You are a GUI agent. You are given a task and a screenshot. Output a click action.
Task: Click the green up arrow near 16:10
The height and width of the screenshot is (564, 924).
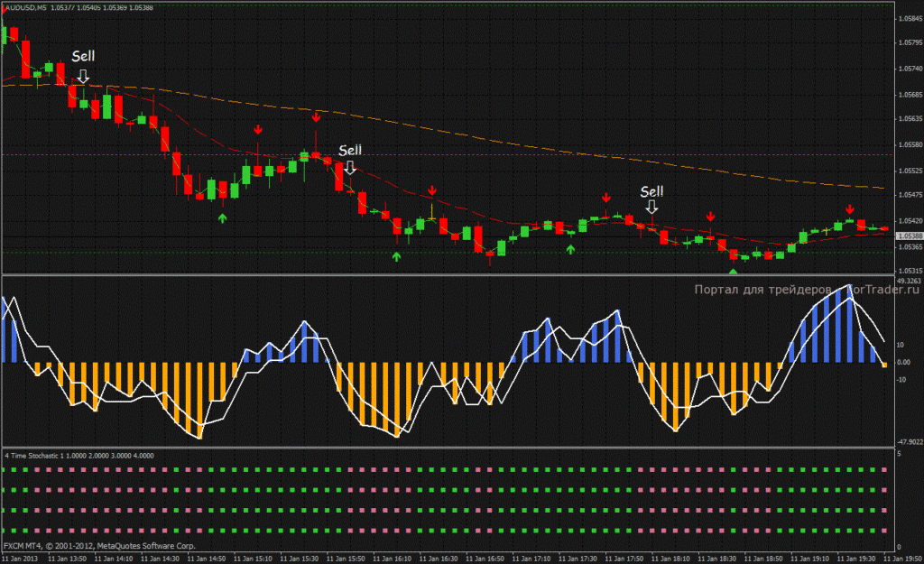coord(397,256)
